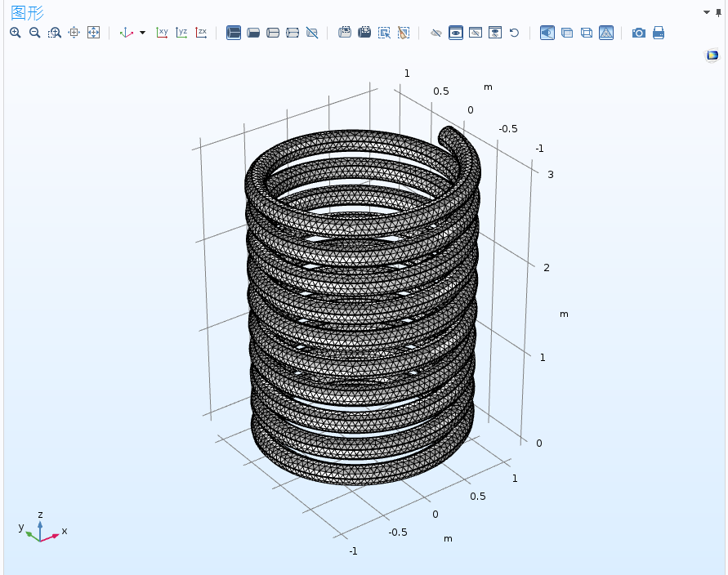Toggle wireframe rendering cube icon
The image size is (728, 575).
tap(587, 33)
